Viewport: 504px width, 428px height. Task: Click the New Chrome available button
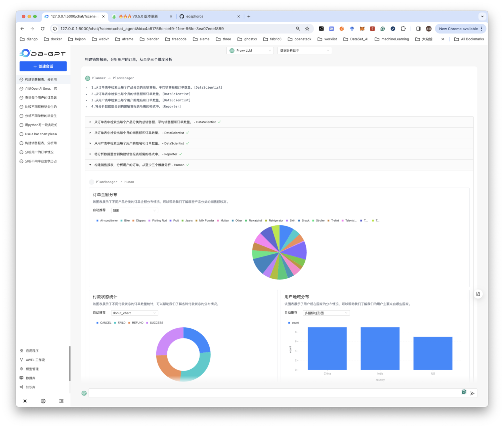(x=461, y=29)
